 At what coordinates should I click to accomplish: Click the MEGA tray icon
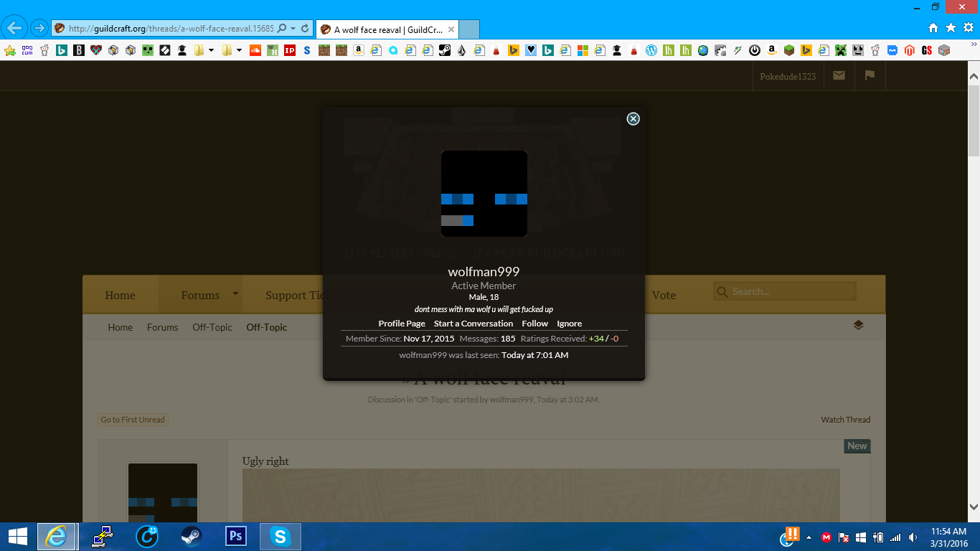pos(826,537)
